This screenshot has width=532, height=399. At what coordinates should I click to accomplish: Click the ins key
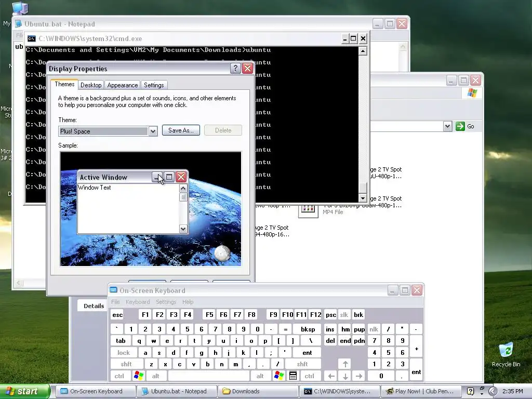click(x=330, y=329)
